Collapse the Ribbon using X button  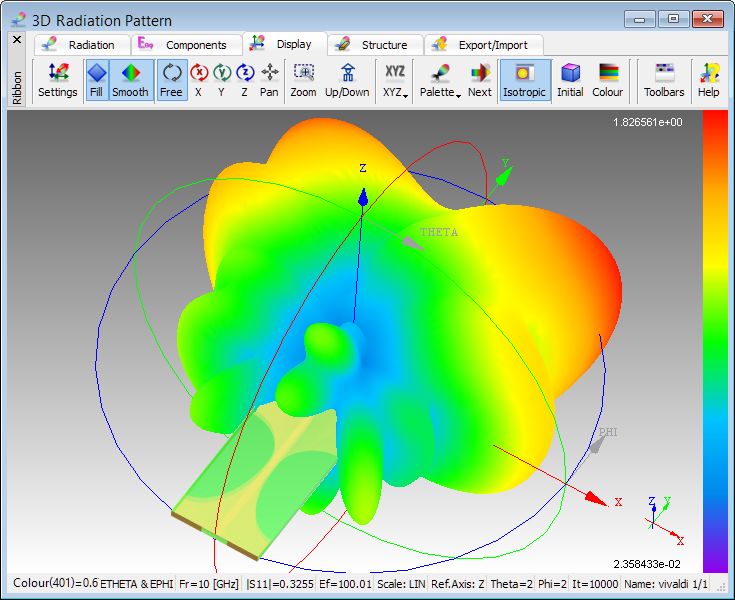pyautogui.click(x=17, y=39)
